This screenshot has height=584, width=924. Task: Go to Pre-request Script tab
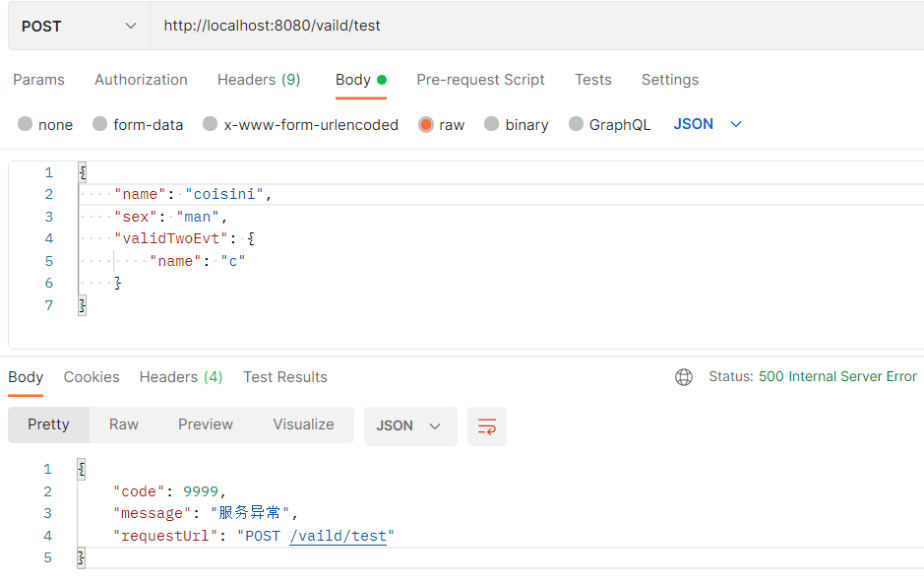tap(480, 80)
